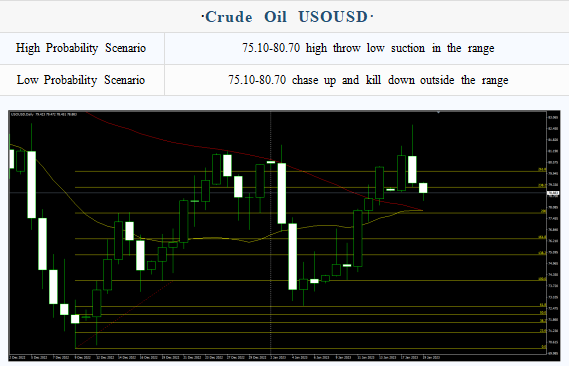
Task: Click the '75.10-80.70 chase up and kill down' cell
Action: 367,80
